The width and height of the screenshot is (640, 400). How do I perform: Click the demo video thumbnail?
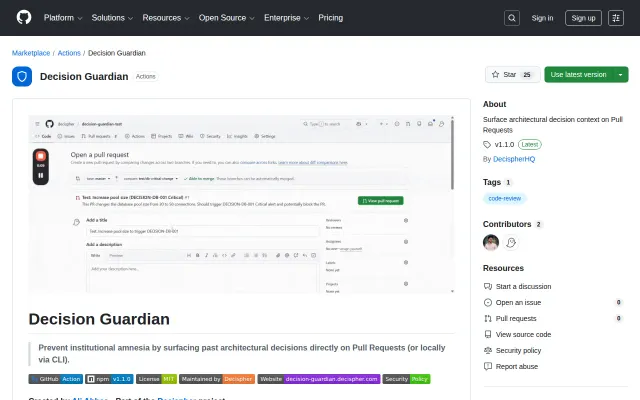pyautogui.click(x=241, y=204)
